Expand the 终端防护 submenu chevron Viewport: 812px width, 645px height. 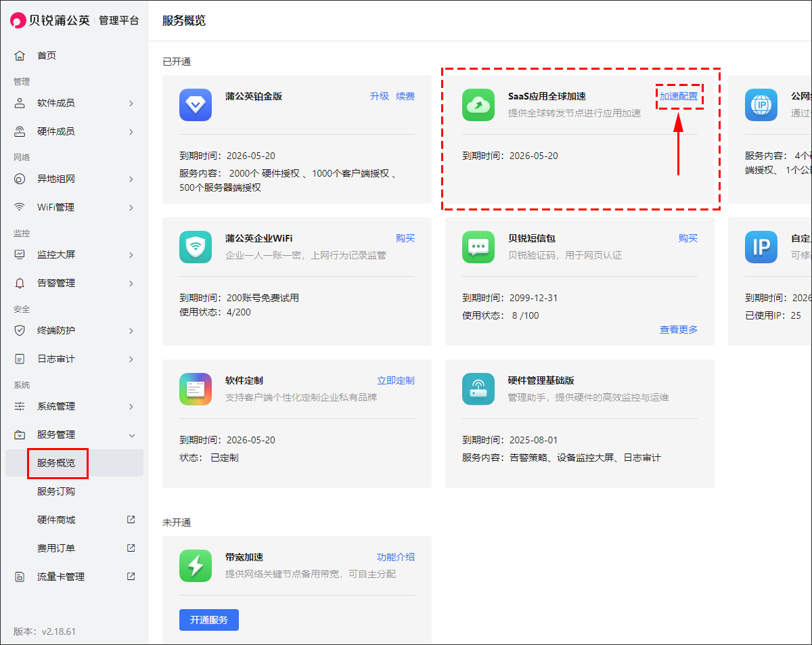pyautogui.click(x=131, y=330)
